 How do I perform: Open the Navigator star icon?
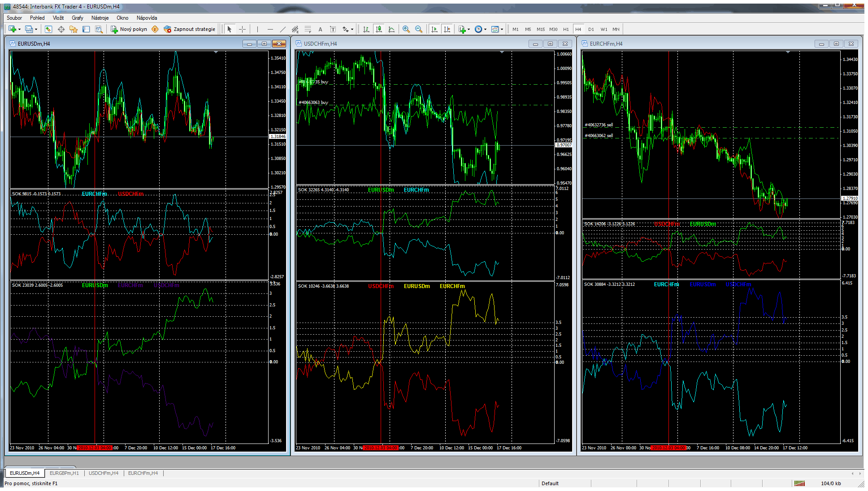pos(74,29)
